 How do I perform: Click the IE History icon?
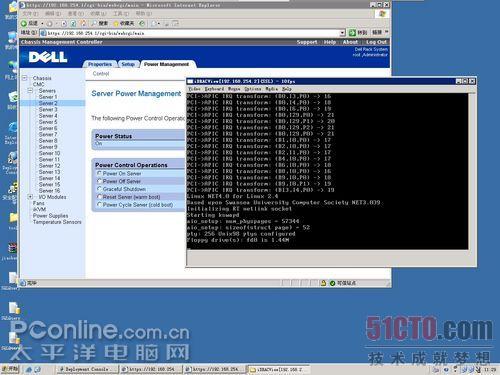(x=142, y=23)
